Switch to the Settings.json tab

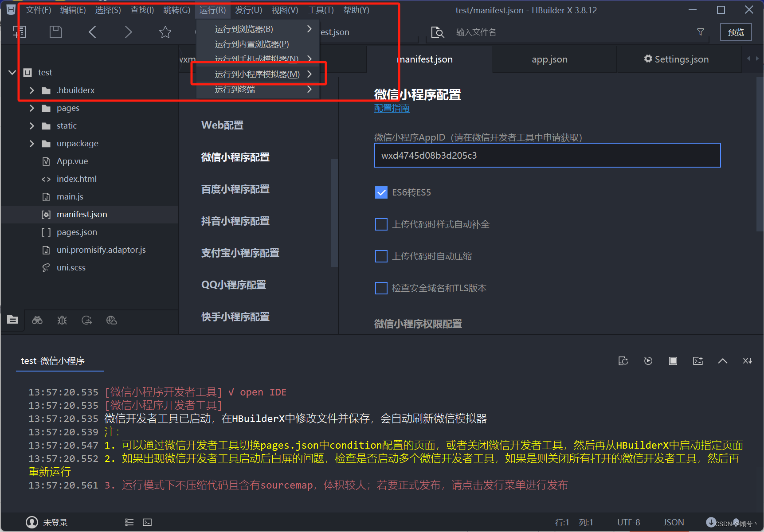click(679, 59)
